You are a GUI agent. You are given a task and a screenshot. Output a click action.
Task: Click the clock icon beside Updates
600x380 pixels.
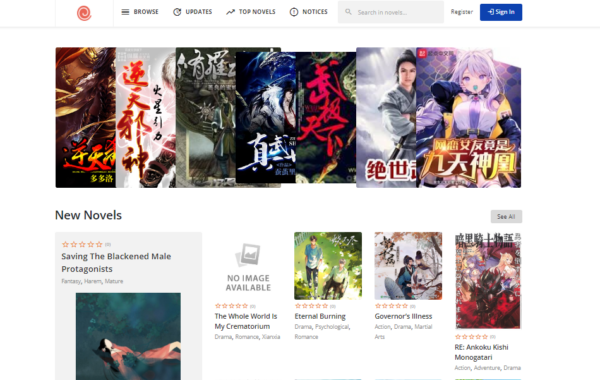coord(177,12)
